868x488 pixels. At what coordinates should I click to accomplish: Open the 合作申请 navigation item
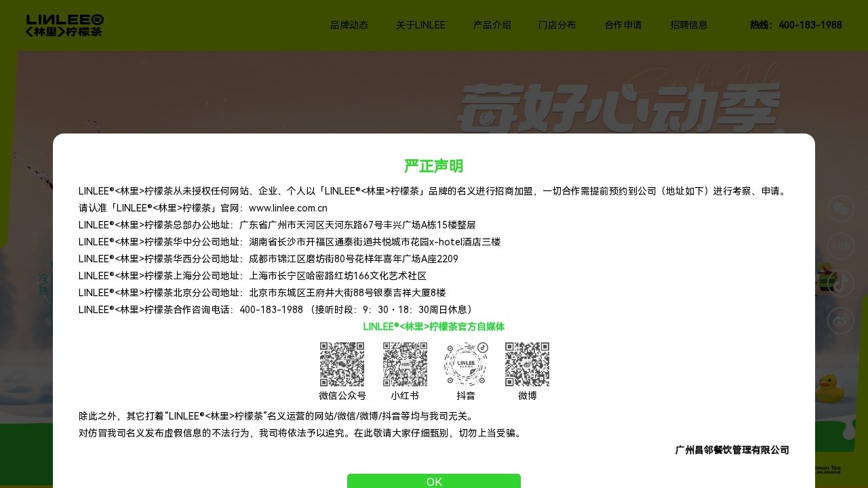(x=623, y=25)
